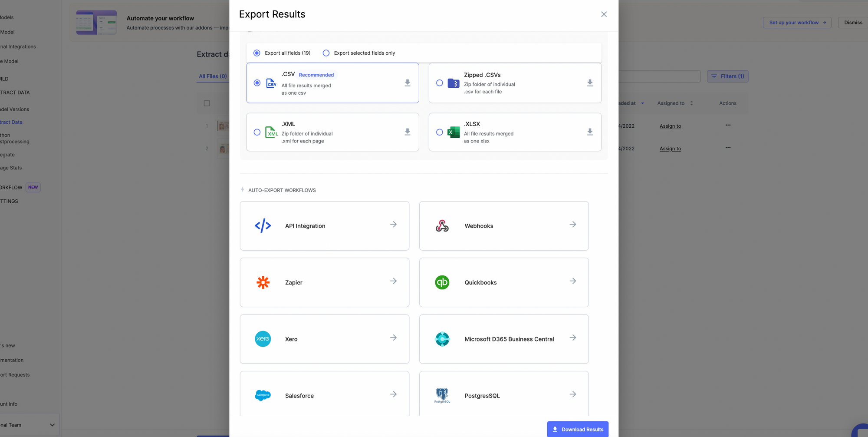
Task: Expand the API Integration arrow
Action: [x=393, y=225]
